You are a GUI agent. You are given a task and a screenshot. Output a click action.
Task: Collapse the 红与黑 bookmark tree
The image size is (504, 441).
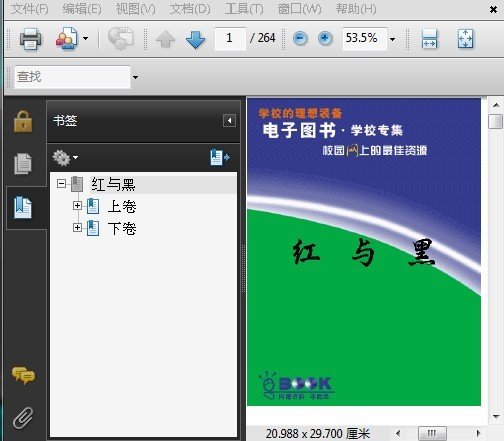tap(61, 184)
